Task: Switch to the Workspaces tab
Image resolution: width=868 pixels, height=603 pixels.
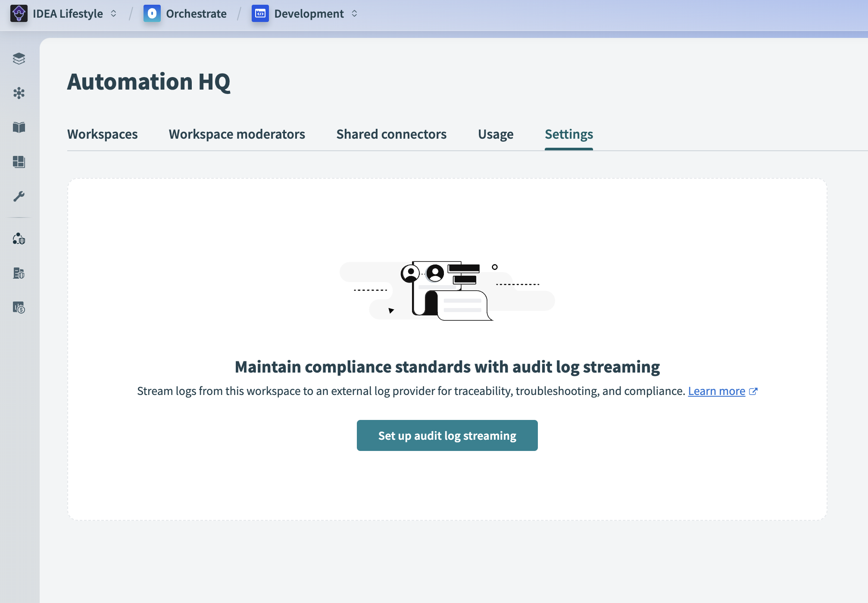Action: pos(103,134)
